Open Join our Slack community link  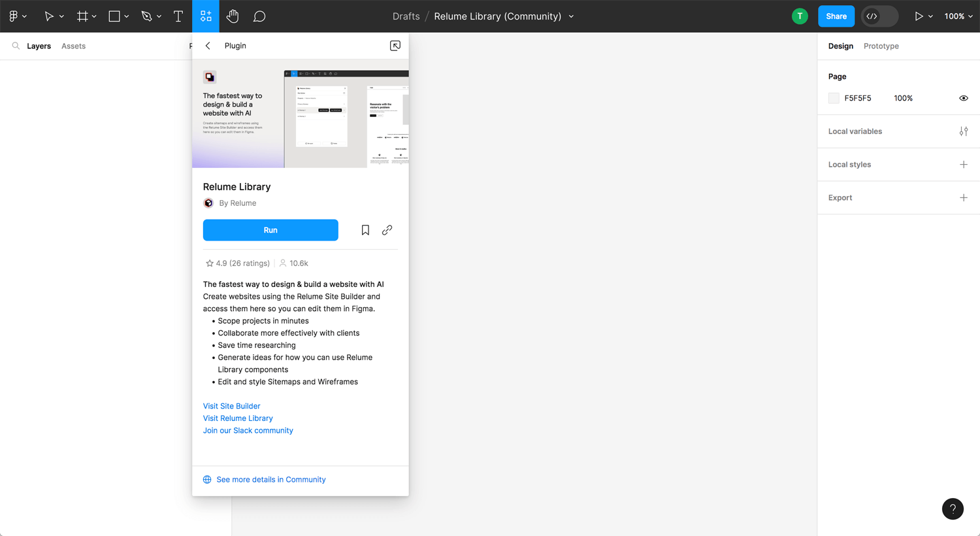pos(248,431)
